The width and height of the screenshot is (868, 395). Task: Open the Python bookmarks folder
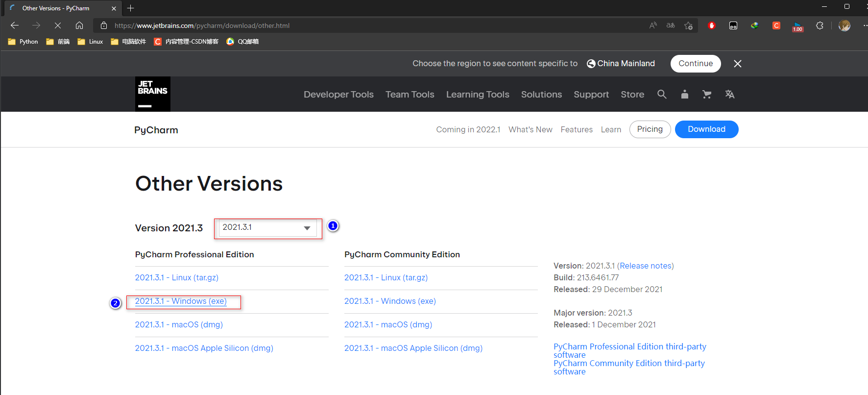(23, 42)
